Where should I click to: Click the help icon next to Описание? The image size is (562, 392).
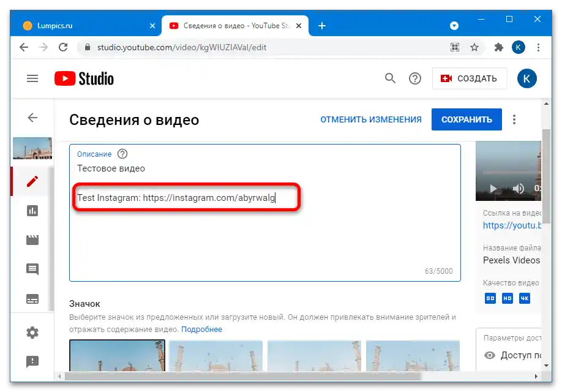pyautogui.click(x=122, y=154)
